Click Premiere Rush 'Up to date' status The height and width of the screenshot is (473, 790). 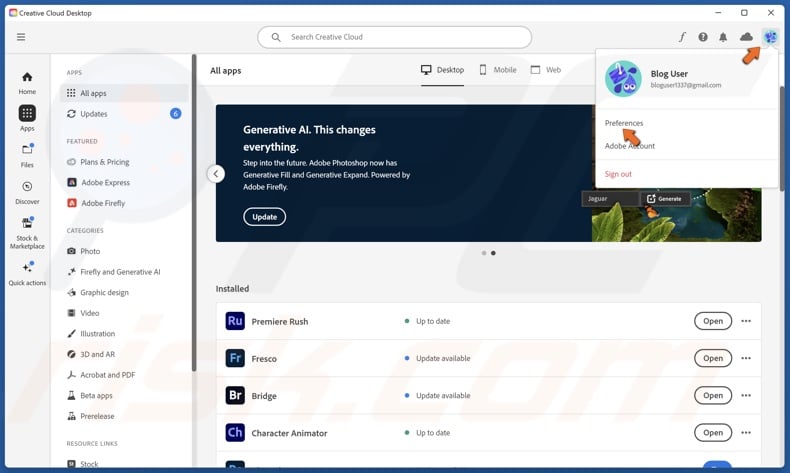point(433,321)
